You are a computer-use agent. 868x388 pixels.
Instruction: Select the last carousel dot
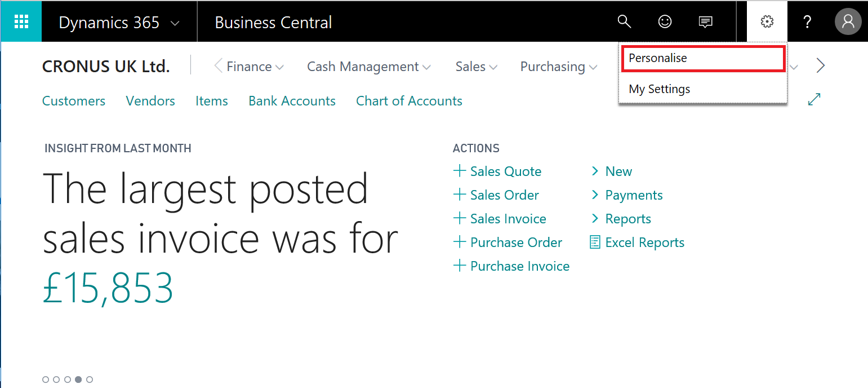tap(90, 380)
